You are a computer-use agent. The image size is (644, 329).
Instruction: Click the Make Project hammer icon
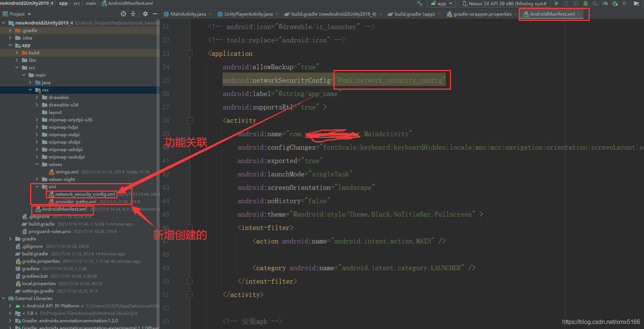tap(420, 3)
